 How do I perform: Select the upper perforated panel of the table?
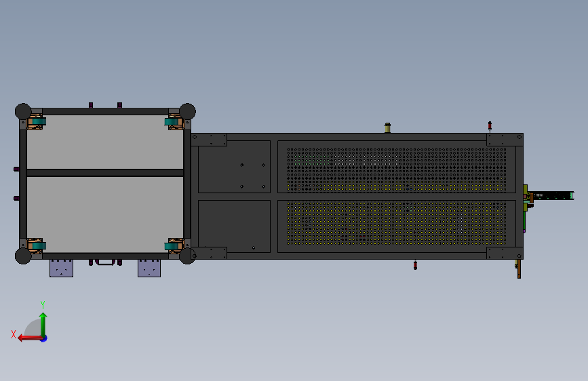click(396, 167)
